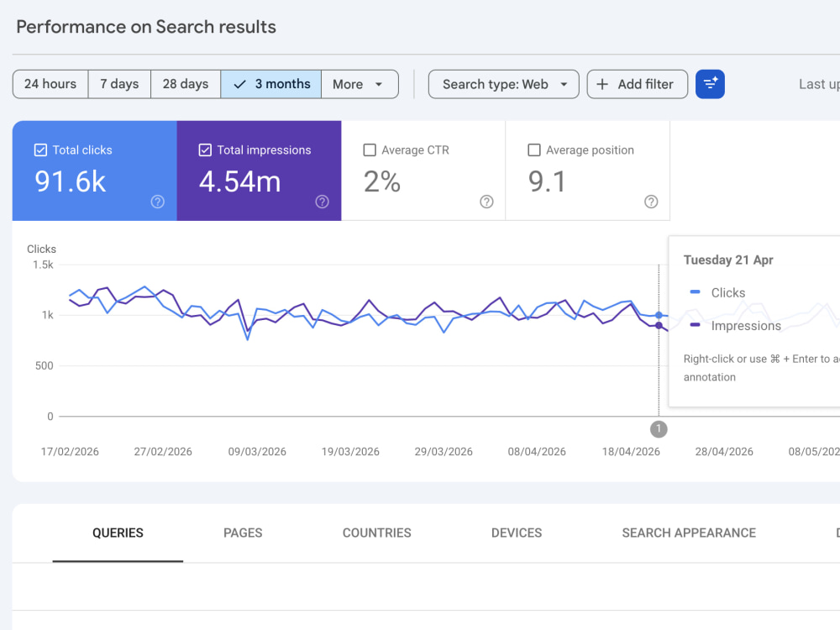Click the clicks data point on chart

(659, 316)
